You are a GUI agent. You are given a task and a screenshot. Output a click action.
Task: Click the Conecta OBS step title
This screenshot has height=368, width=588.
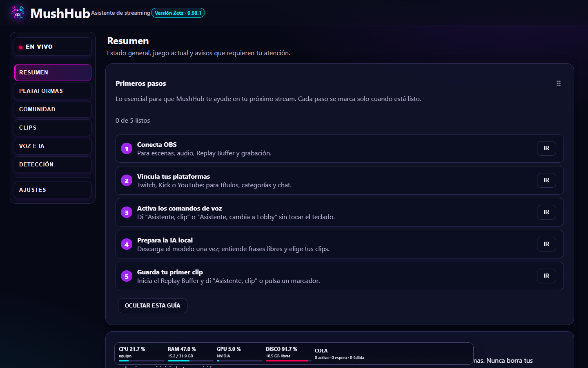157,145
